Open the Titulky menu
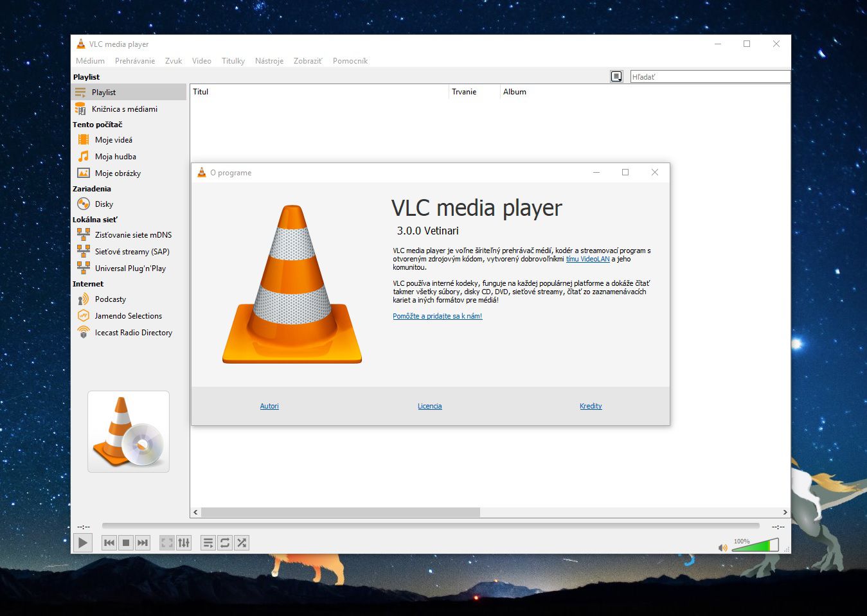Viewport: 867px width, 616px height. coord(233,61)
